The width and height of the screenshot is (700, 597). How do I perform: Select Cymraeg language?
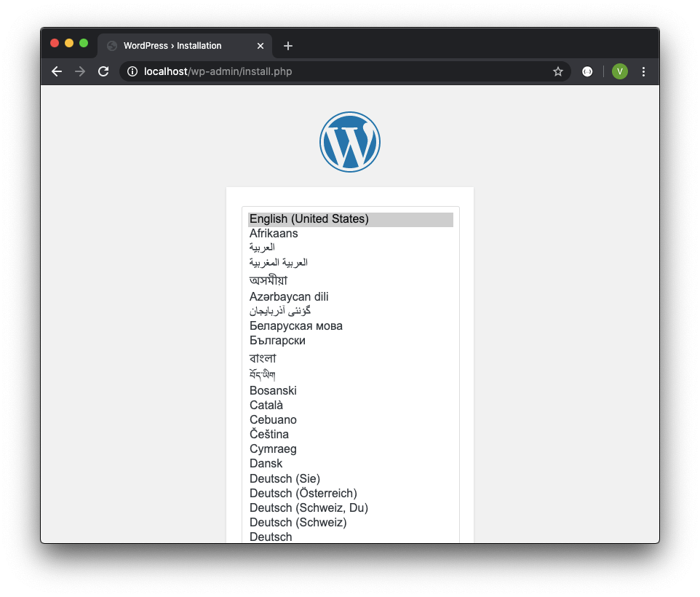point(351,448)
